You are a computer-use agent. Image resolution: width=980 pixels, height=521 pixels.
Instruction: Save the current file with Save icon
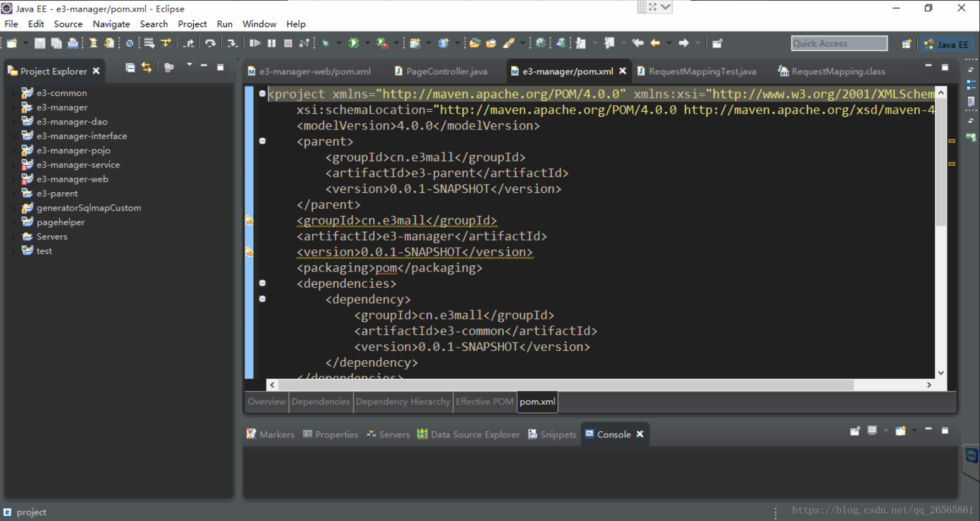pyautogui.click(x=40, y=43)
